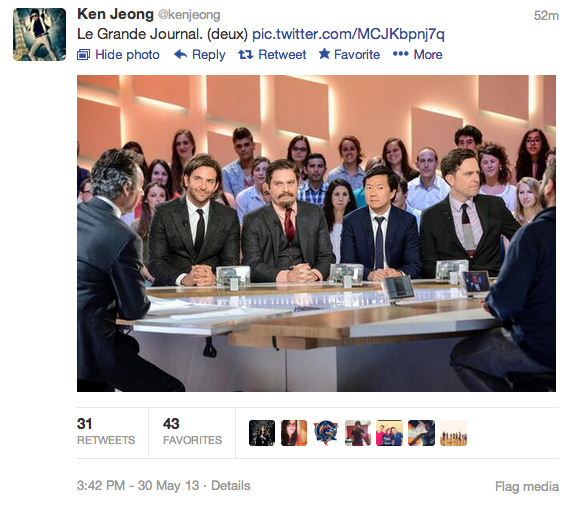Viewport: 569px width, 506px height.
Task: View the 43 Favorites list
Action: (x=192, y=431)
